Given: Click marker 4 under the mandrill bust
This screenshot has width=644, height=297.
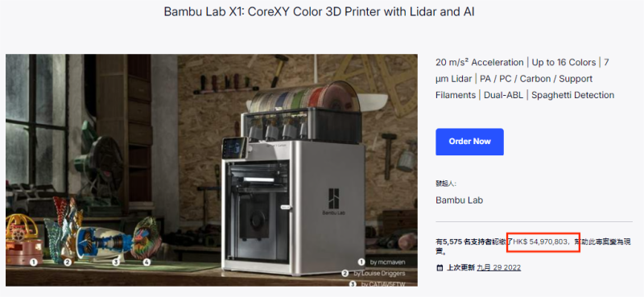Looking at the screenshot, I should pyautogui.click(x=147, y=262).
